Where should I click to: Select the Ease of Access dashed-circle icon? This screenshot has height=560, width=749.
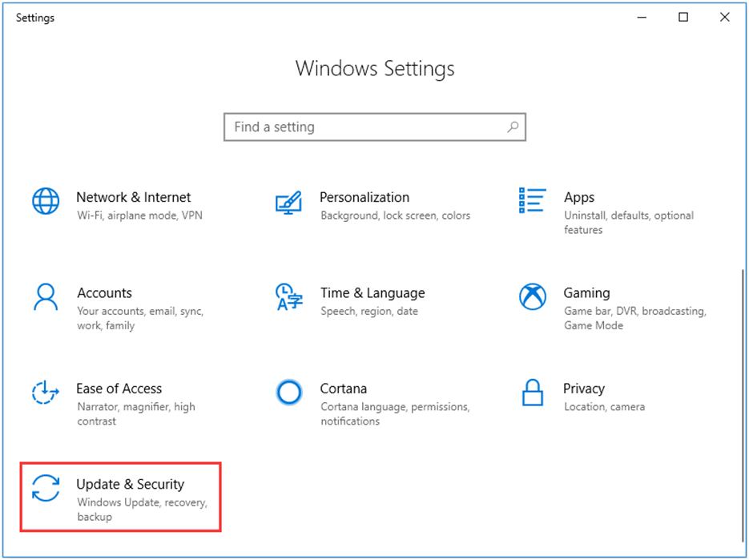pyautogui.click(x=46, y=393)
